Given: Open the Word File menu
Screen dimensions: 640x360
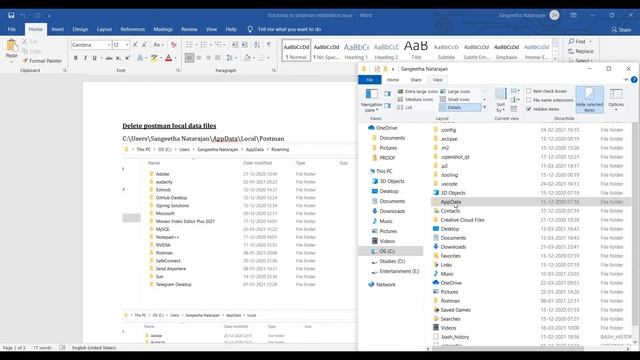Looking at the screenshot, I should coord(12,29).
